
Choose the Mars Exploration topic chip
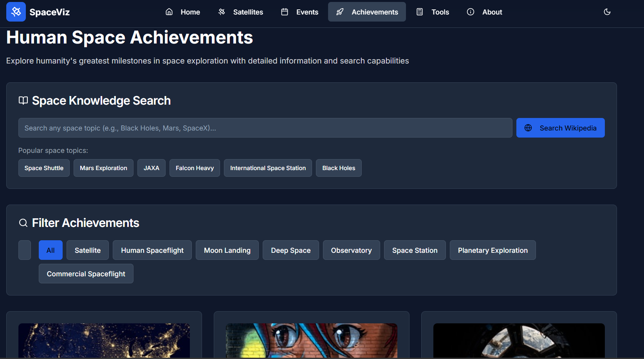click(x=103, y=168)
